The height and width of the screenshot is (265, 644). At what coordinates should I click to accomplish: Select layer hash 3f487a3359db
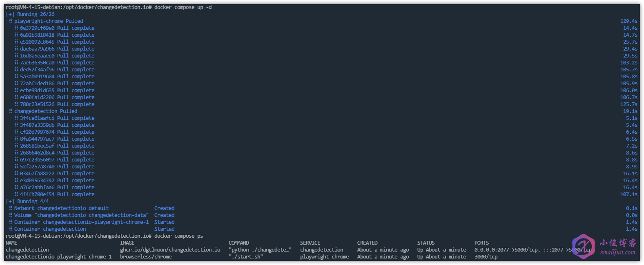point(37,125)
